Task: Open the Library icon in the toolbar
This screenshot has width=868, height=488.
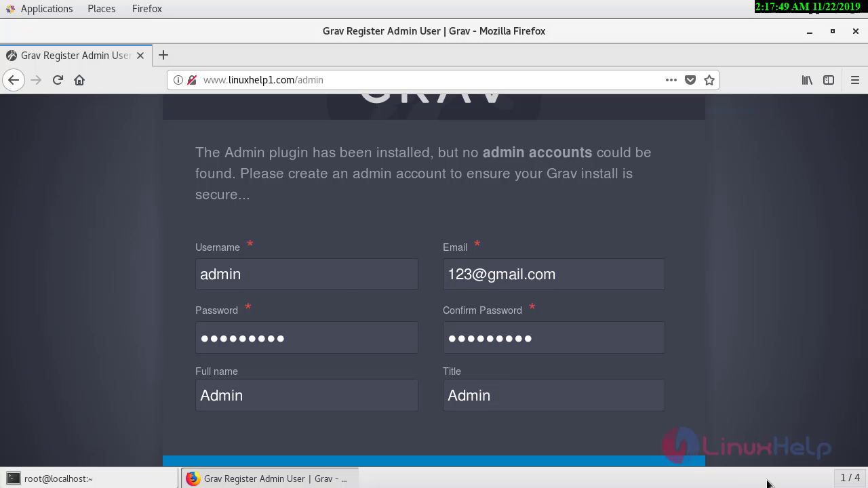Action: pyautogui.click(x=807, y=80)
